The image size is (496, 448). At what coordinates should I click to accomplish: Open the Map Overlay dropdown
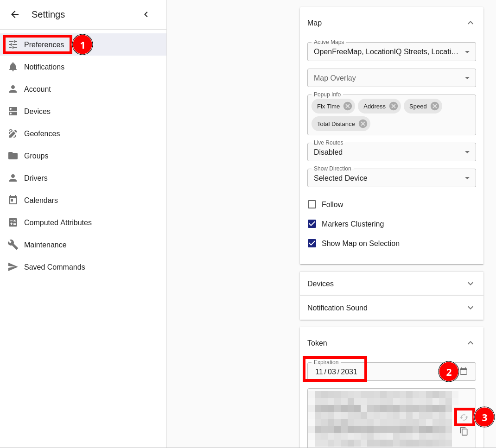(392, 78)
